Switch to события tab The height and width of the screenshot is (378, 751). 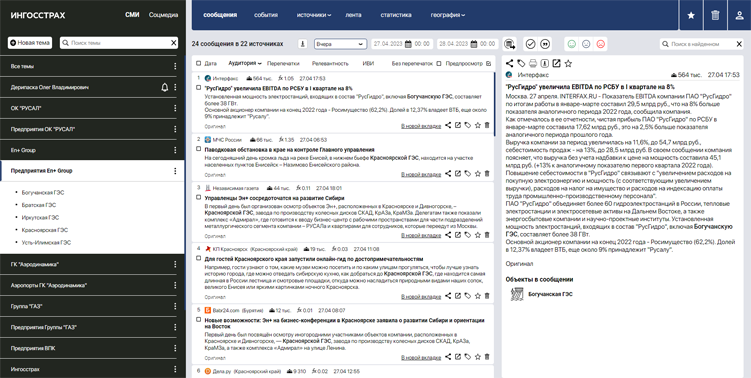tap(266, 15)
